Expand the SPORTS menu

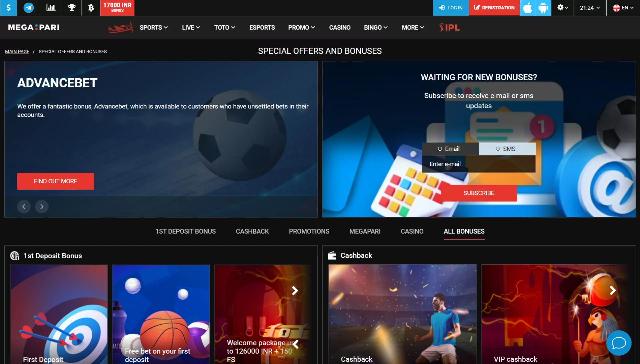pyautogui.click(x=154, y=28)
